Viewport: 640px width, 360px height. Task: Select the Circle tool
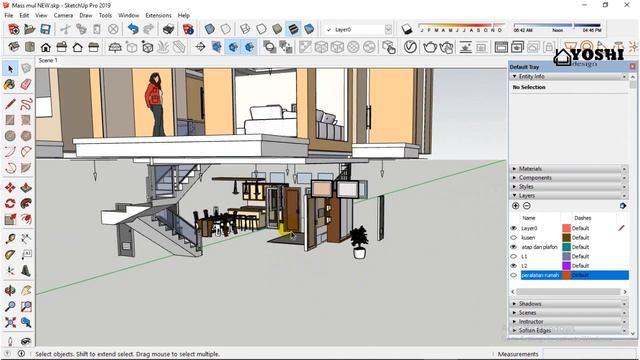point(10,136)
